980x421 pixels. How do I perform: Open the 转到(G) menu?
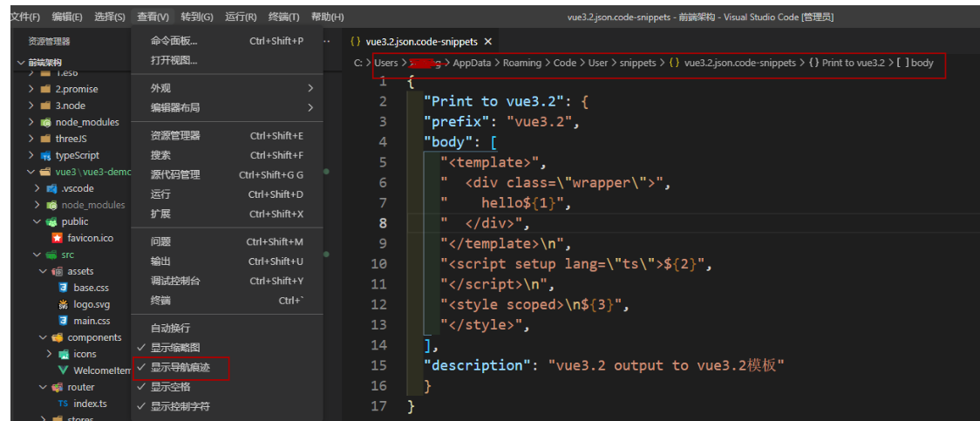[x=196, y=17]
